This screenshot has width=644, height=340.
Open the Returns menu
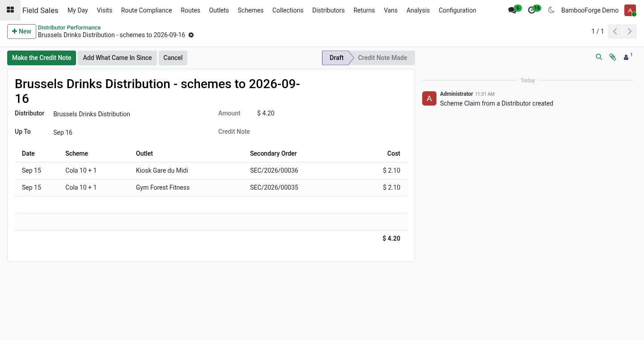pos(364,10)
